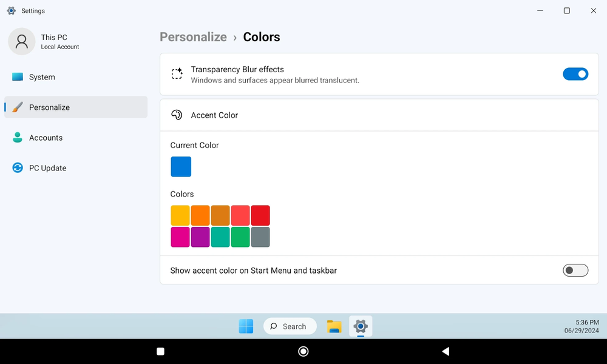
Task: Navigate back to Personalize via breadcrumb
Action: pos(193,37)
